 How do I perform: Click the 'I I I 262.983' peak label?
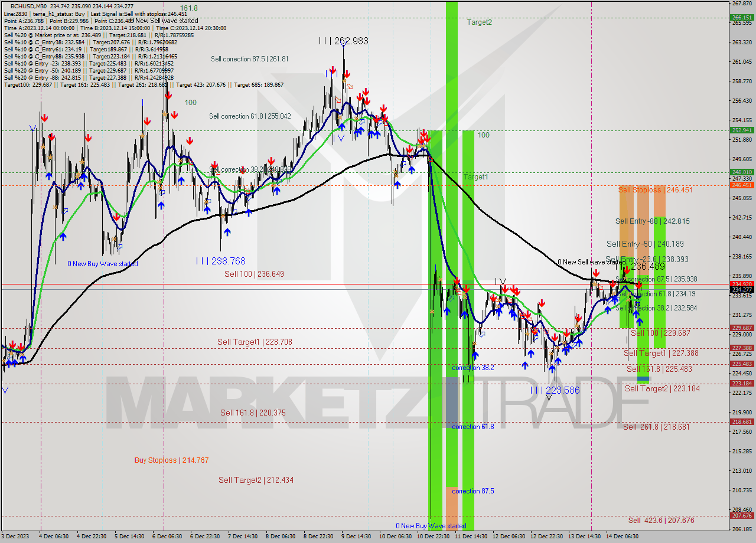click(343, 41)
